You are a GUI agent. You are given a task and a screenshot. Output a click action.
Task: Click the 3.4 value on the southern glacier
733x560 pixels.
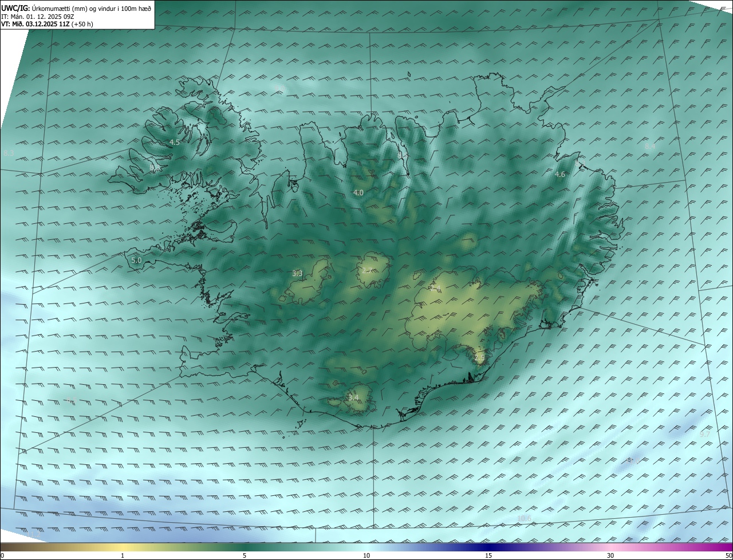[353, 397]
